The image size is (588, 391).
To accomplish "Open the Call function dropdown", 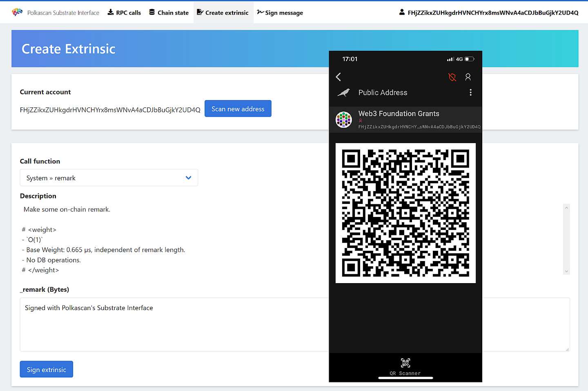I will (x=109, y=178).
